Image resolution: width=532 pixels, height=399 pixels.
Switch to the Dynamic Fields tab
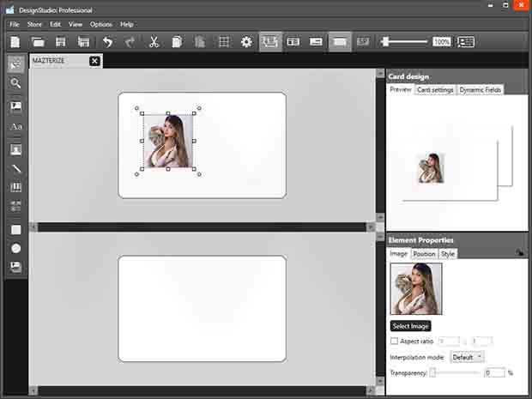[x=481, y=90]
